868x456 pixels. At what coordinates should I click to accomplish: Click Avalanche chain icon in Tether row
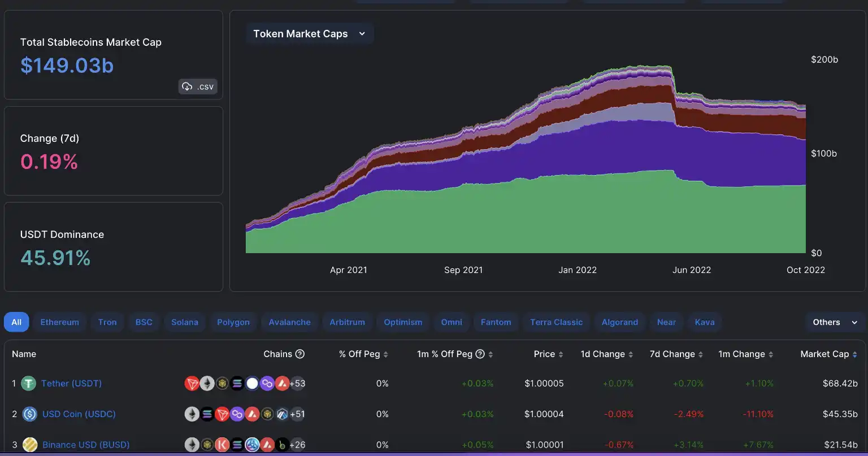point(282,384)
